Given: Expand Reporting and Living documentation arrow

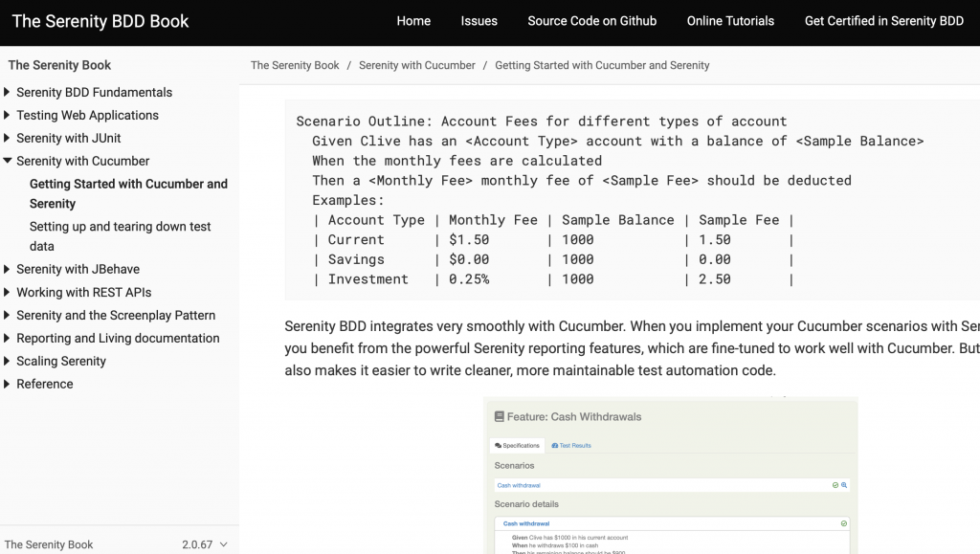Looking at the screenshot, I should point(7,338).
